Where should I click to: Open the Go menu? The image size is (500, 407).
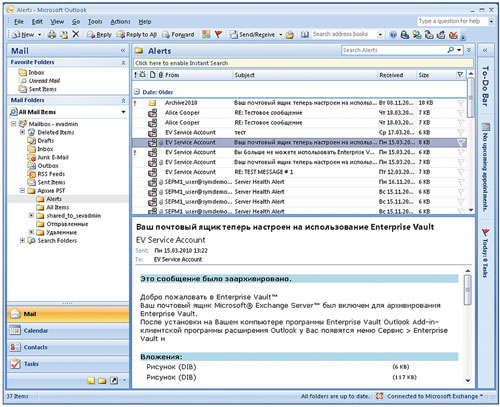tap(76, 22)
